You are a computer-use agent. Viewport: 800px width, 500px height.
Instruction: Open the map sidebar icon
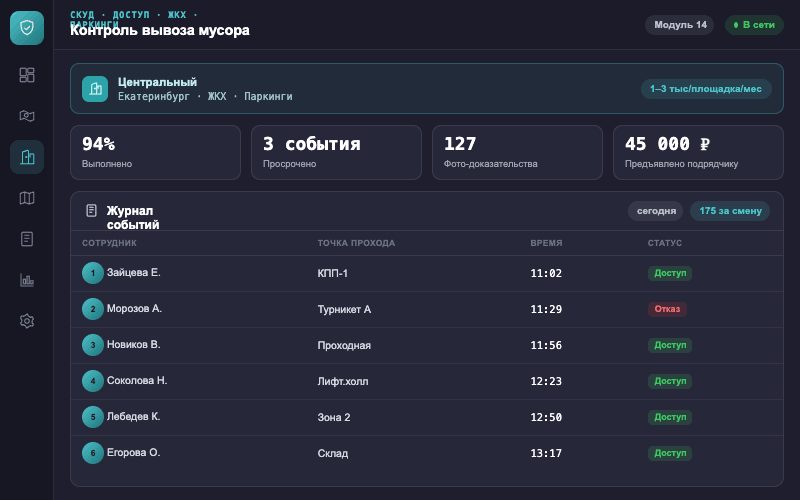tap(27, 198)
